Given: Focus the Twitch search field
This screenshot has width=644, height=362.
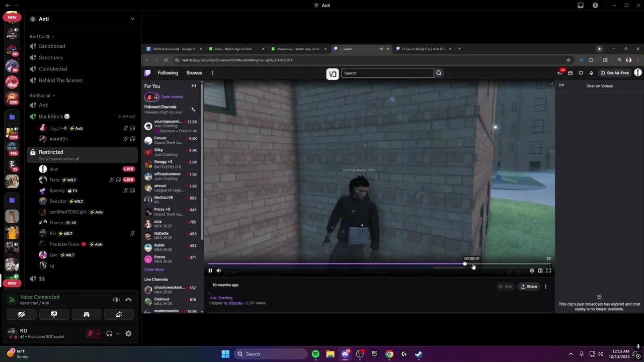Looking at the screenshot, I should [x=387, y=73].
